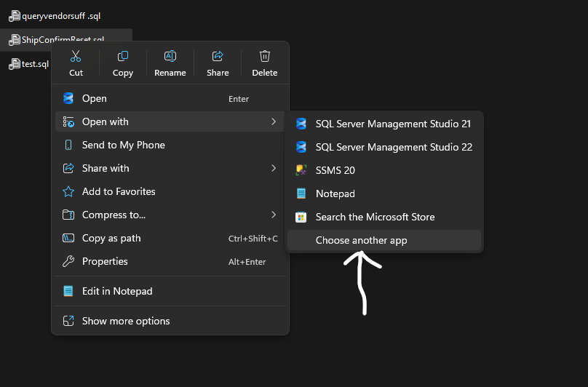Click the Delete trash icon
The image size is (588, 387).
pyautogui.click(x=265, y=57)
